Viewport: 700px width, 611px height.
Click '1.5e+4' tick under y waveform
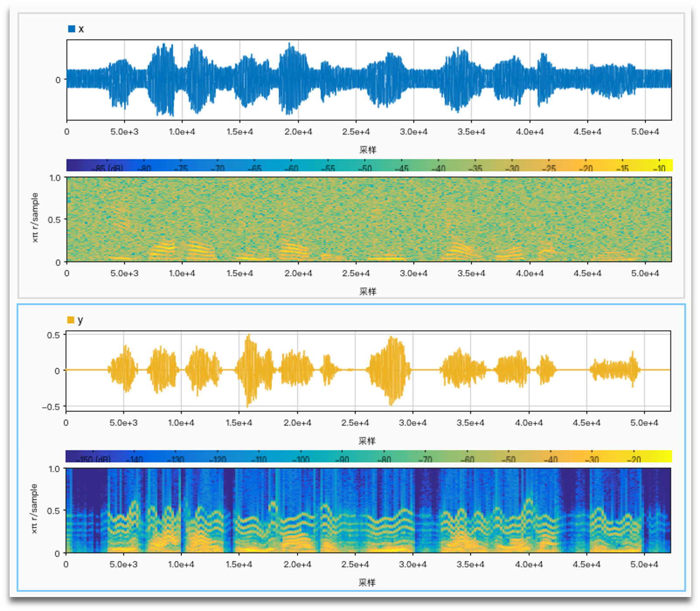pyautogui.click(x=239, y=423)
